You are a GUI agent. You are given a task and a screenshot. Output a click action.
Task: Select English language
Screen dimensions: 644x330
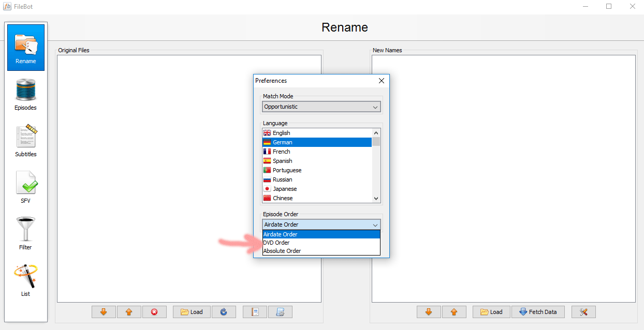(317, 133)
